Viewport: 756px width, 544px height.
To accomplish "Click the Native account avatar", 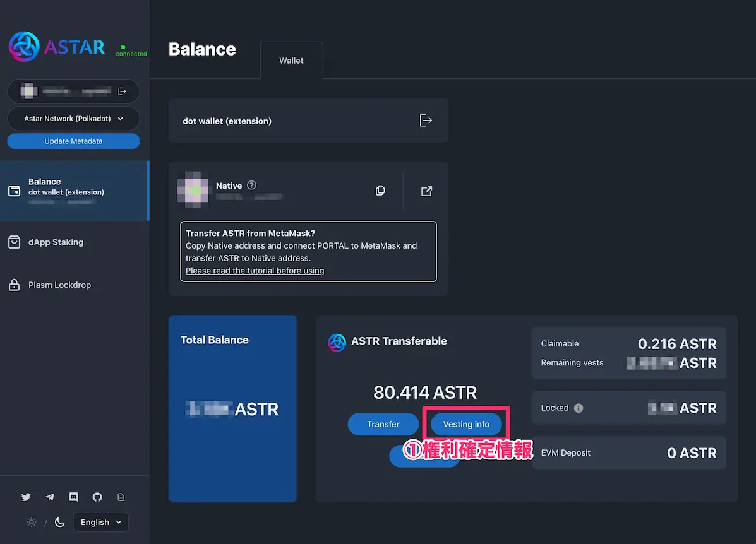I will pyautogui.click(x=193, y=190).
